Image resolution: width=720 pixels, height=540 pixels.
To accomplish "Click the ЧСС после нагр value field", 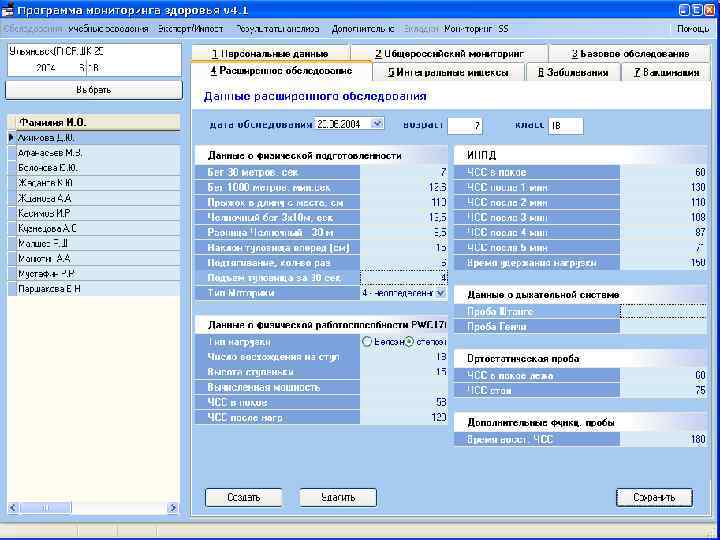I will [x=404, y=418].
